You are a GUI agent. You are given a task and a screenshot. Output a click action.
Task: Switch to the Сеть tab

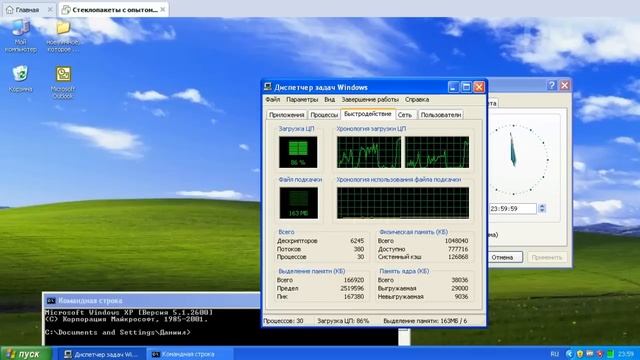click(x=405, y=115)
